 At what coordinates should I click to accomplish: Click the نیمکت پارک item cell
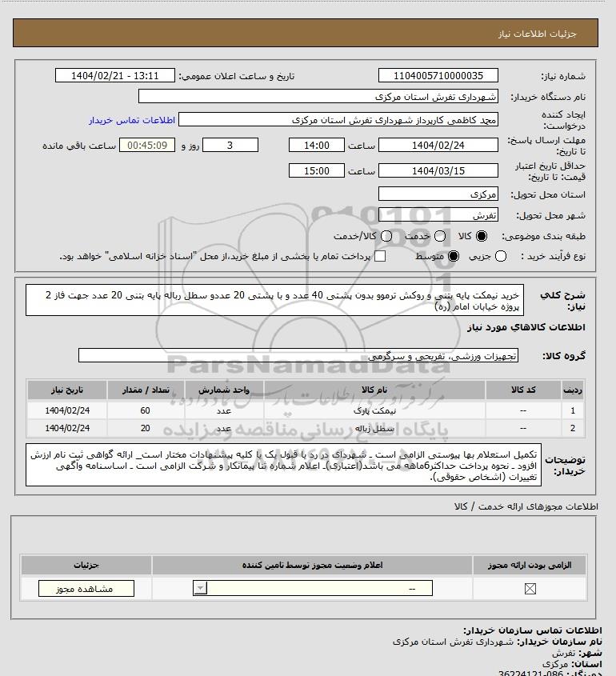374,410
